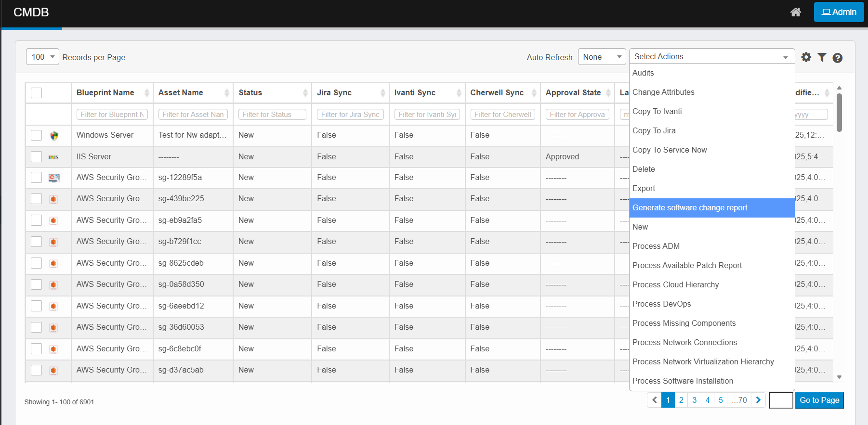Open the settings gear icon
The width and height of the screenshot is (868, 425).
pyautogui.click(x=806, y=57)
